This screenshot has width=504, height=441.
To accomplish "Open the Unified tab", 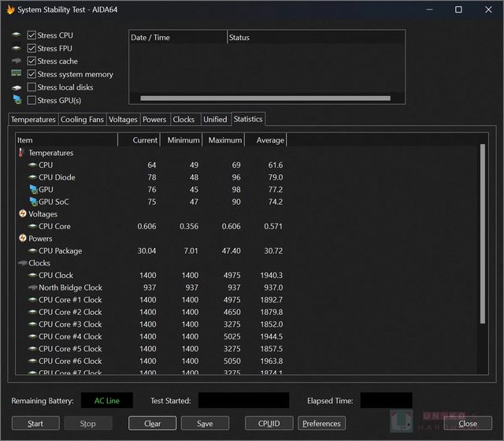I will 215,120.
